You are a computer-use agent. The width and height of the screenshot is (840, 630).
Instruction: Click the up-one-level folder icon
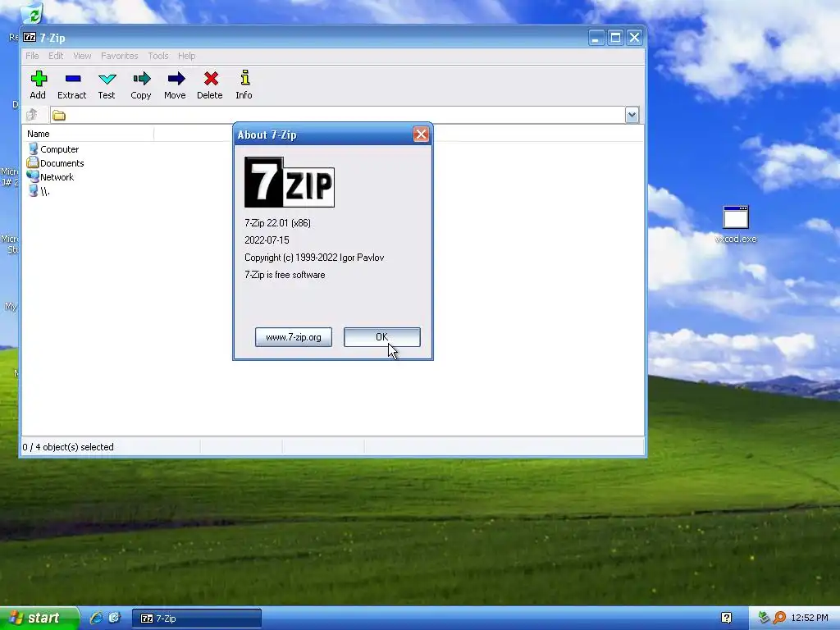(x=32, y=115)
